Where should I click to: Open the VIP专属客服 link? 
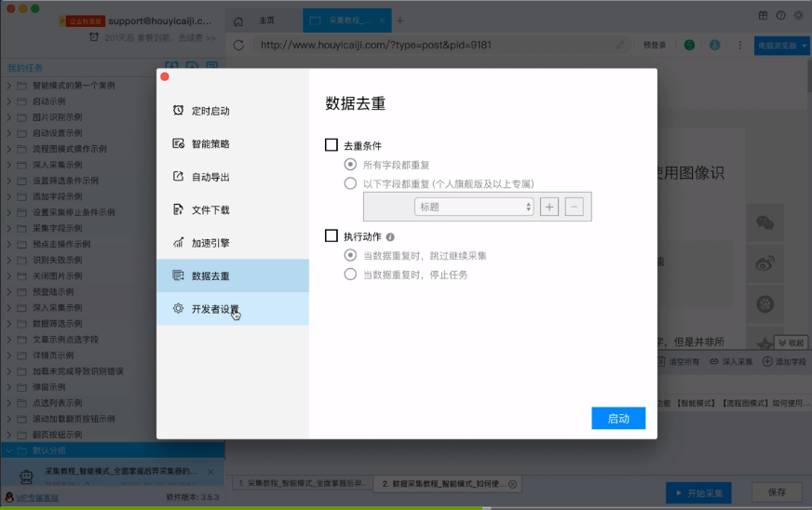coord(37,498)
